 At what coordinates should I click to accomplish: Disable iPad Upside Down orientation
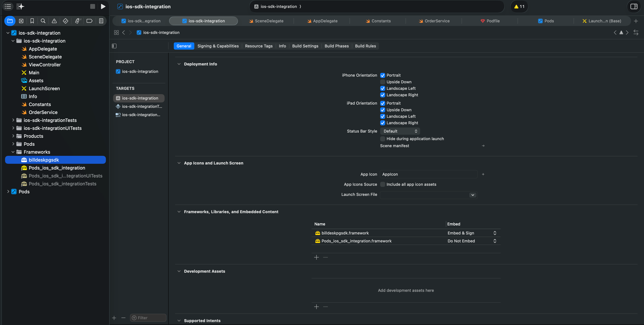(x=382, y=110)
